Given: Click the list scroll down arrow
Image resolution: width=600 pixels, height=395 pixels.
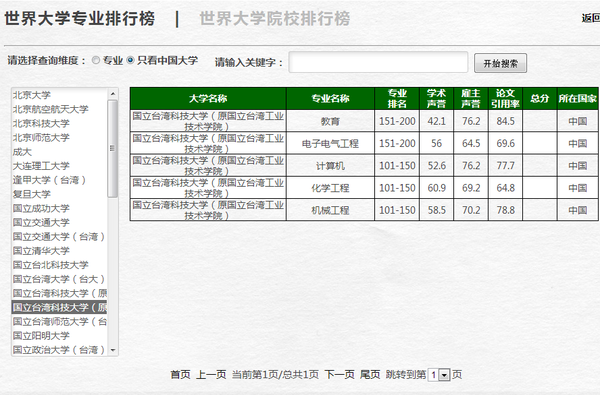Looking at the screenshot, I should 112,350.
